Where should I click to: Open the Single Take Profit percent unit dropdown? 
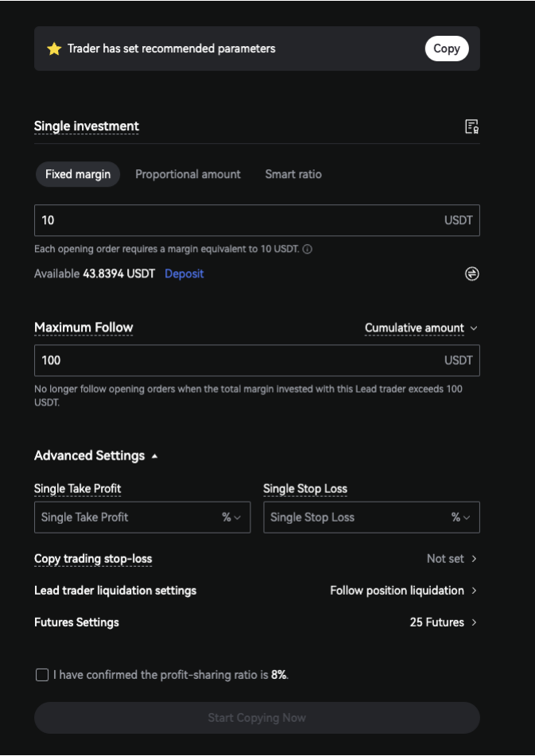(x=231, y=518)
